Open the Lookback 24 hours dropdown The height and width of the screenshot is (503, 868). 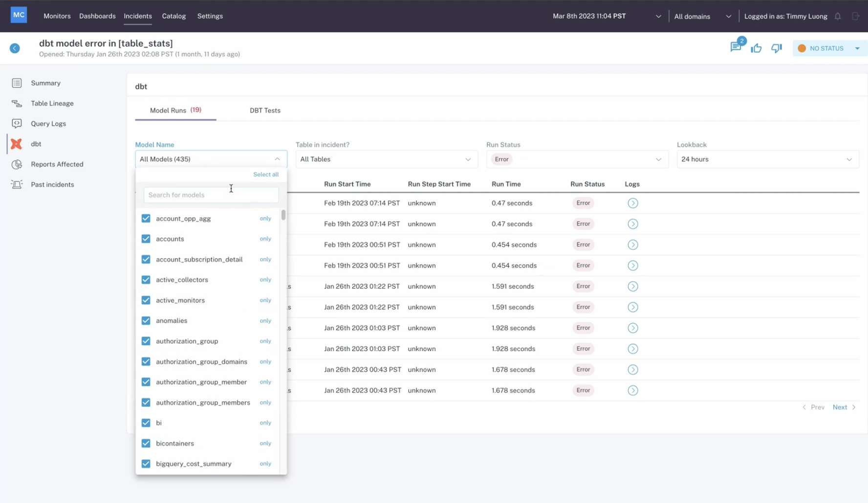click(x=768, y=159)
